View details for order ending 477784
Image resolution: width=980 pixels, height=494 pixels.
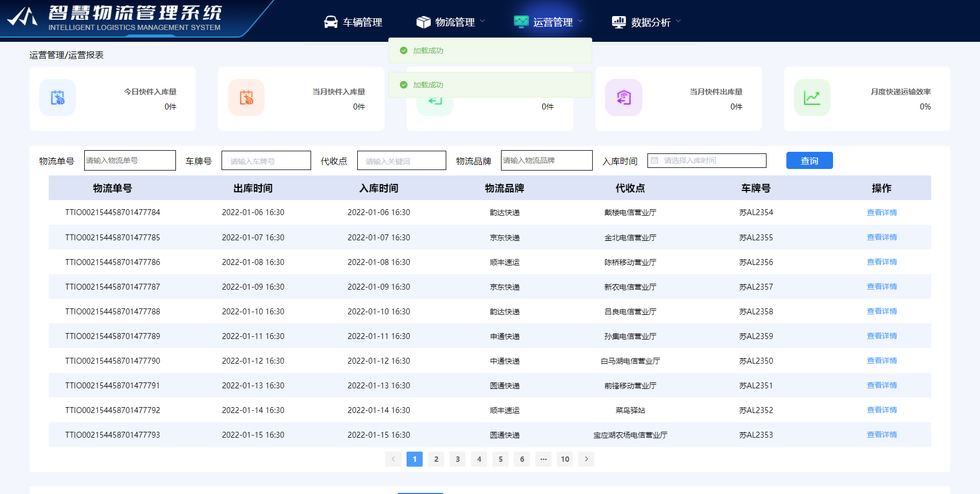click(x=882, y=212)
